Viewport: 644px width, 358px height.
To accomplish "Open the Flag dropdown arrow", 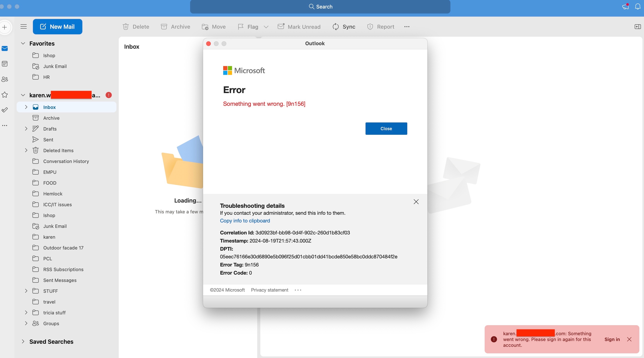I will tap(266, 27).
